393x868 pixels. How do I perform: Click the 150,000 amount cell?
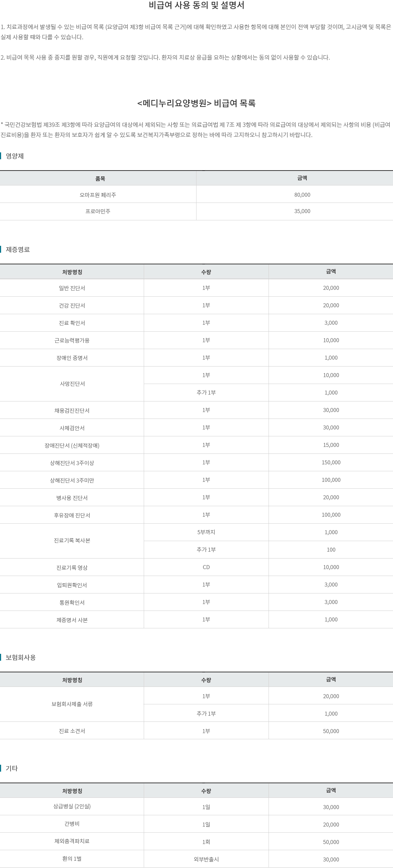click(x=331, y=463)
